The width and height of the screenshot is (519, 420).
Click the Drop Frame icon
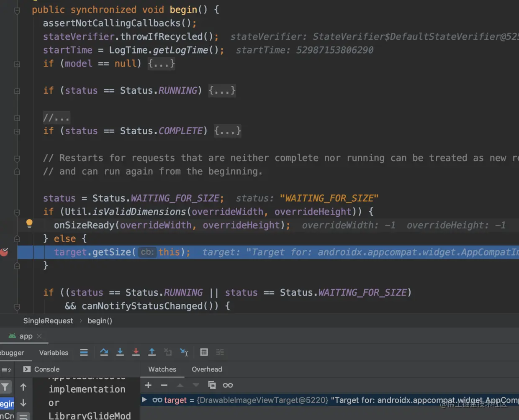[x=168, y=352]
